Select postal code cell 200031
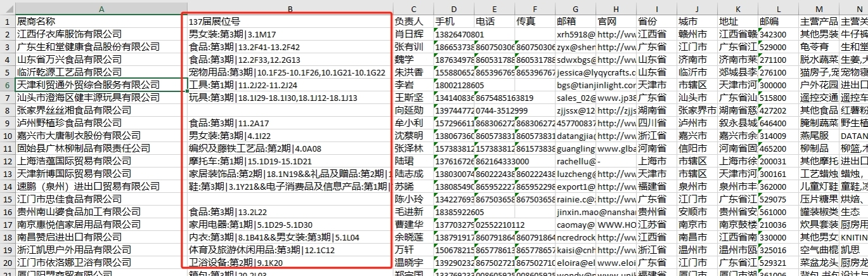 (778, 161)
